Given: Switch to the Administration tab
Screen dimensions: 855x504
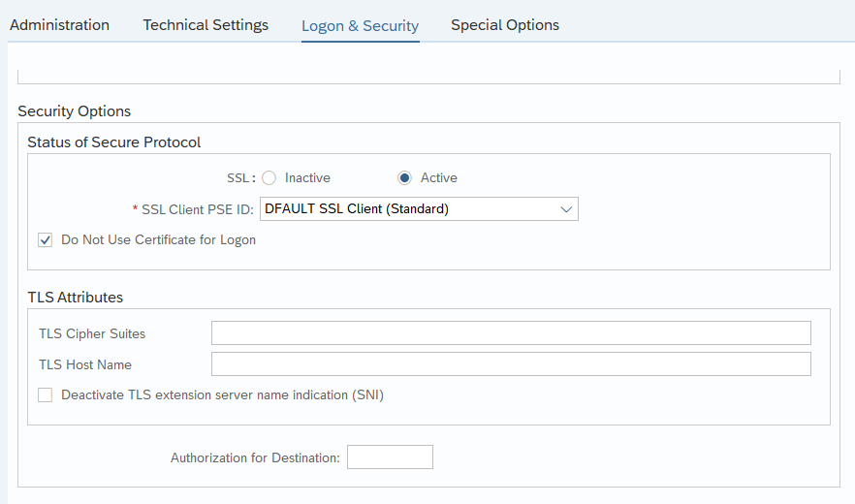Looking at the screenshot, I should coord(59,25).
